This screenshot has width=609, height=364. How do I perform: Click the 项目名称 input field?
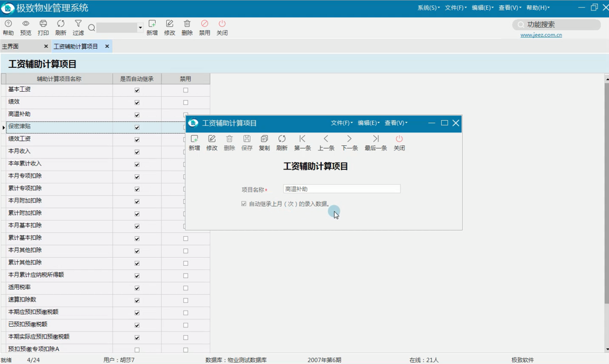342,189
